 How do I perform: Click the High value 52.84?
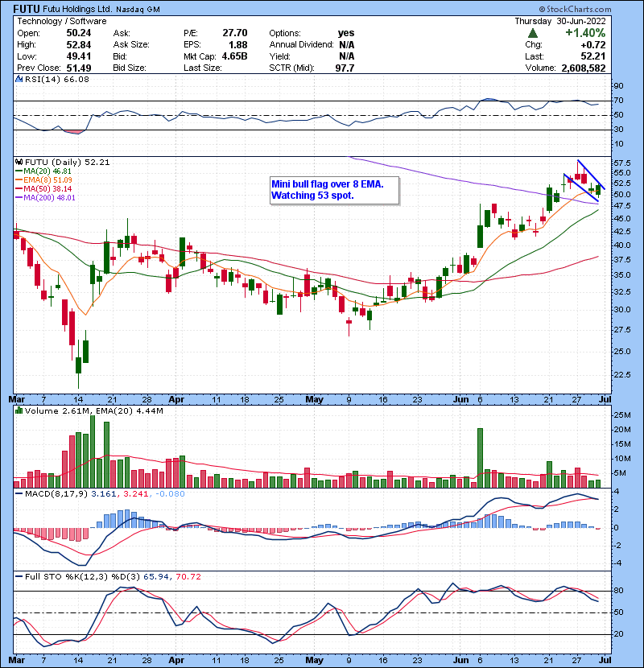coord(78,44)
